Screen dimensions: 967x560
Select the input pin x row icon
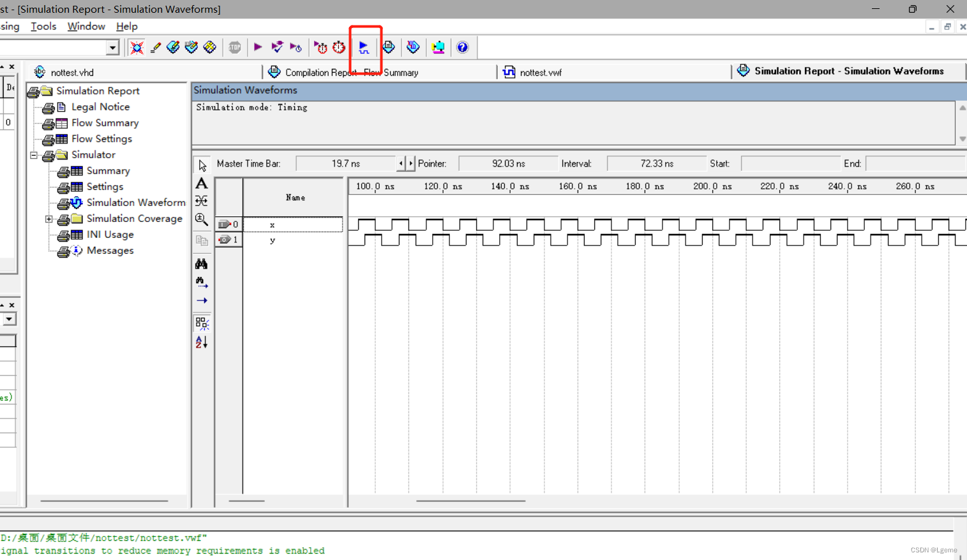click(229, 224)
